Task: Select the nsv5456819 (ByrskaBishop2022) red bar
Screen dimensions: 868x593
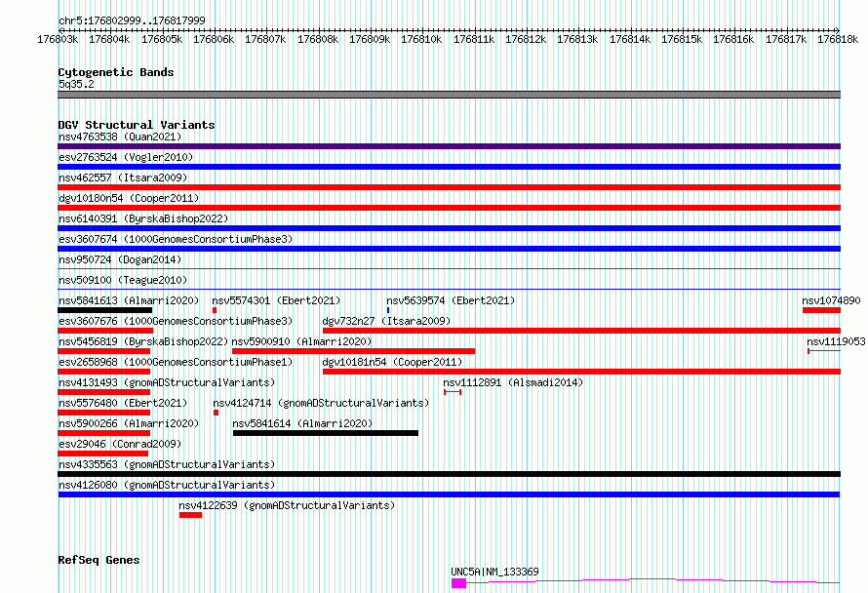Action: [104, 351]
